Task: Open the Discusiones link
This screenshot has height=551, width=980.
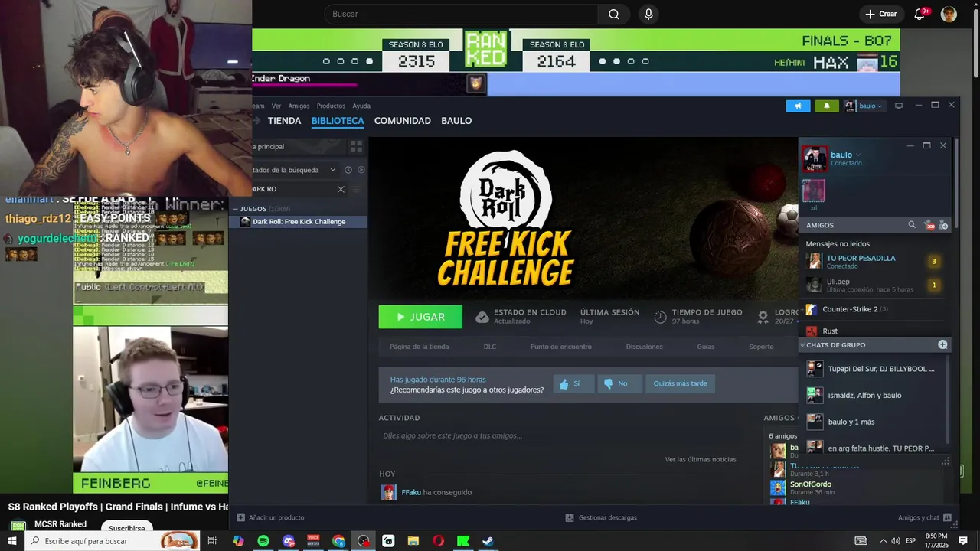Action: click(645, 347)
